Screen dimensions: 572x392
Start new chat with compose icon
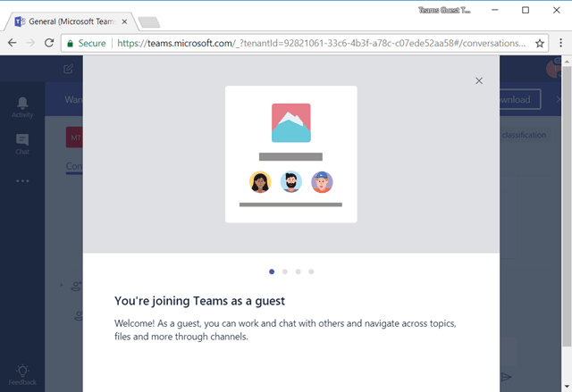68,69
